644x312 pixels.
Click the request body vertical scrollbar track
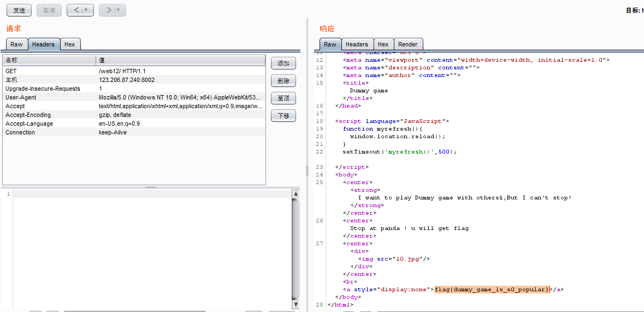(296, 249)
